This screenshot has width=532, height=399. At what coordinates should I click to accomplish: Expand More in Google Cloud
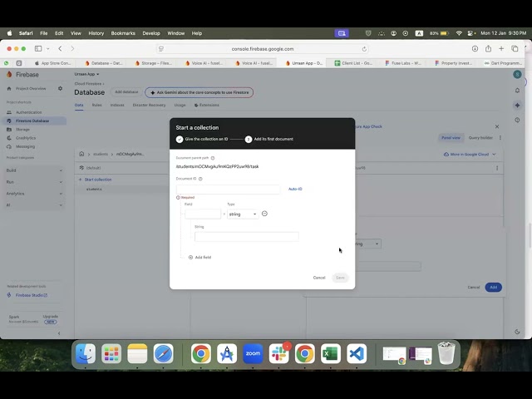pos(470,155)
